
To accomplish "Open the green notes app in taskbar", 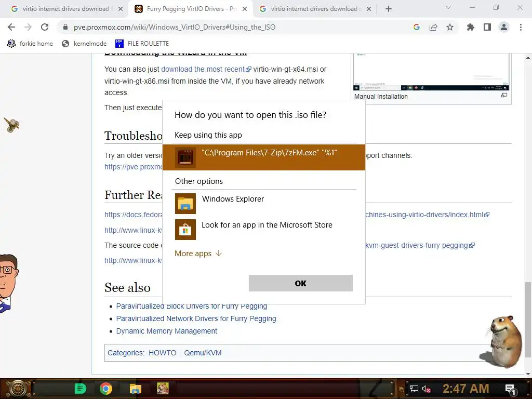I will (x=81, y=389).
